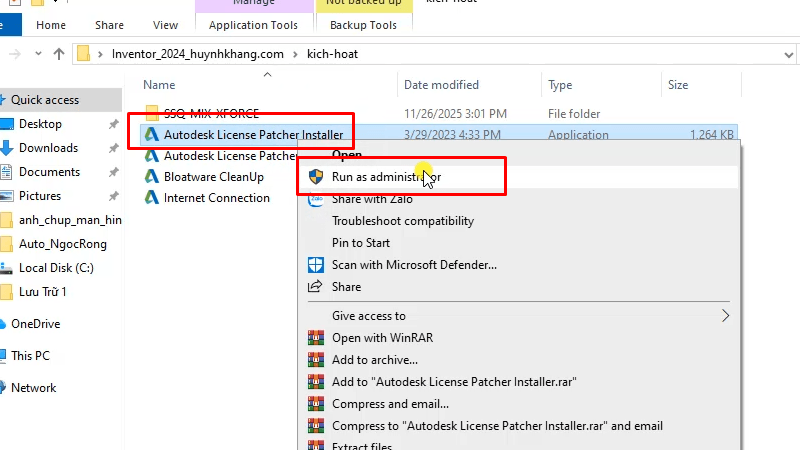Screen dimensions: 800x450
Task: Click the Zalo icon in context menu
Action: (316, 199)
